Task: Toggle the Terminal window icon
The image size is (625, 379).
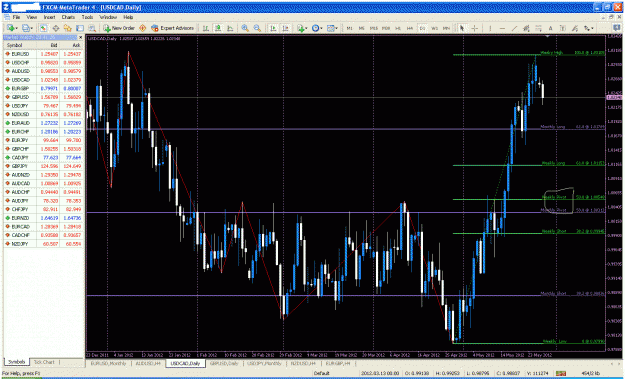Action: (x=80, y=28)
